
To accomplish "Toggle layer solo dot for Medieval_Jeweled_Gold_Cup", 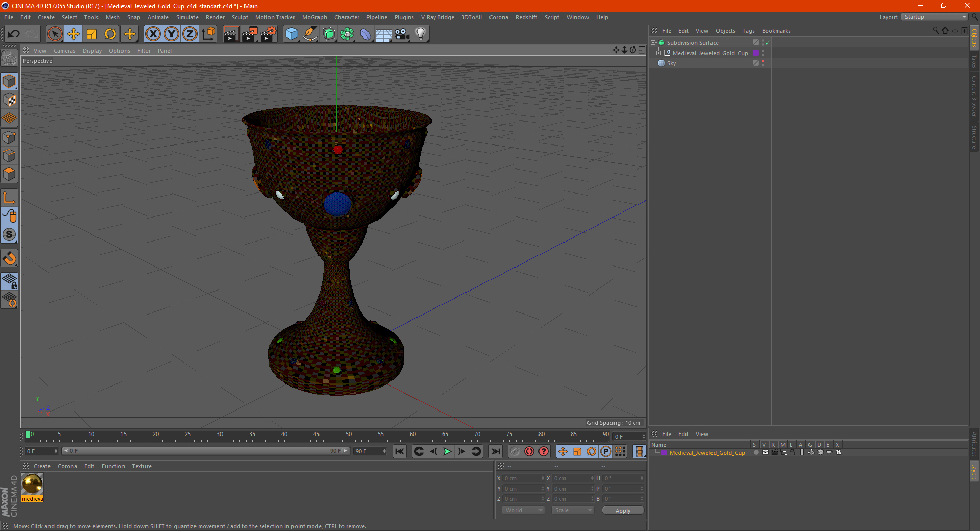I will [756, 453].
